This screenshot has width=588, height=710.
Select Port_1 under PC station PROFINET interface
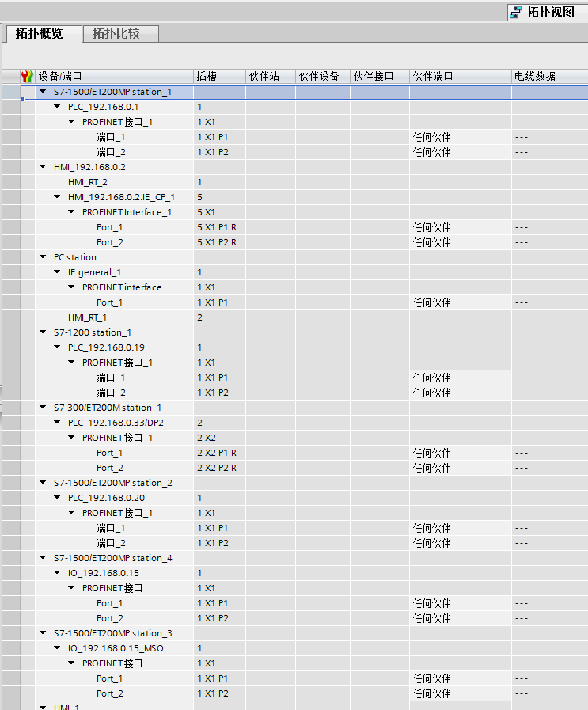[x=109, y=302]
